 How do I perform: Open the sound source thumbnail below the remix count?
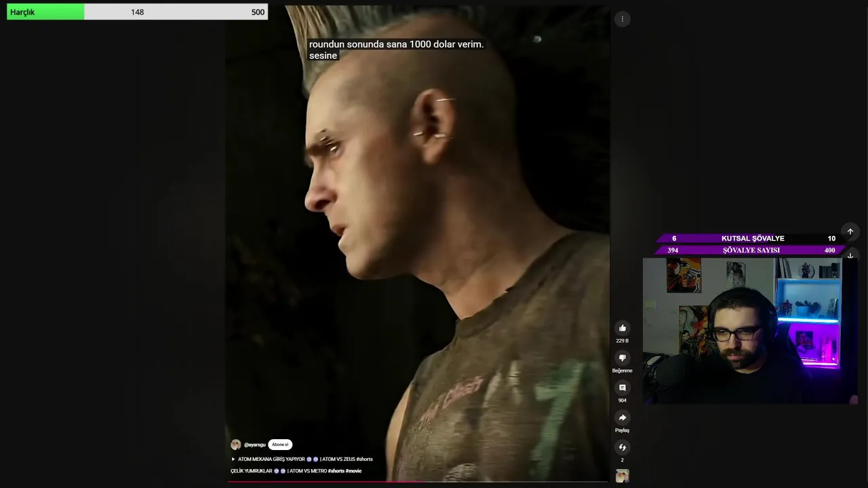pyautogui.click(x=622, y=476)
